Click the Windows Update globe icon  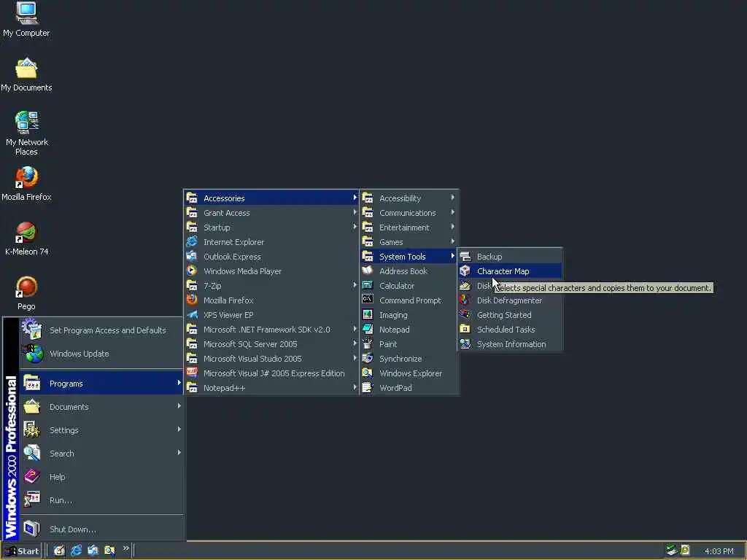[x=34, y=354]
